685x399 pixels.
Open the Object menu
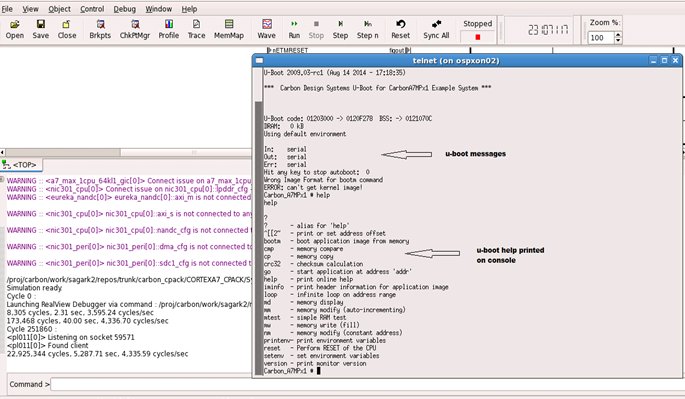coord(59,9)
